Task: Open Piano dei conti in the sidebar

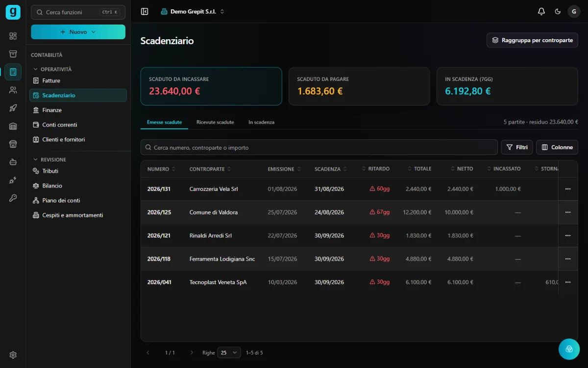Action: click(78, 200)
